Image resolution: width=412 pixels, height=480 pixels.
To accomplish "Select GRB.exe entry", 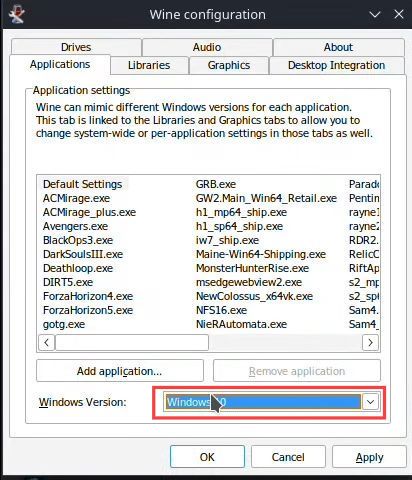I will tap(216, 184).
